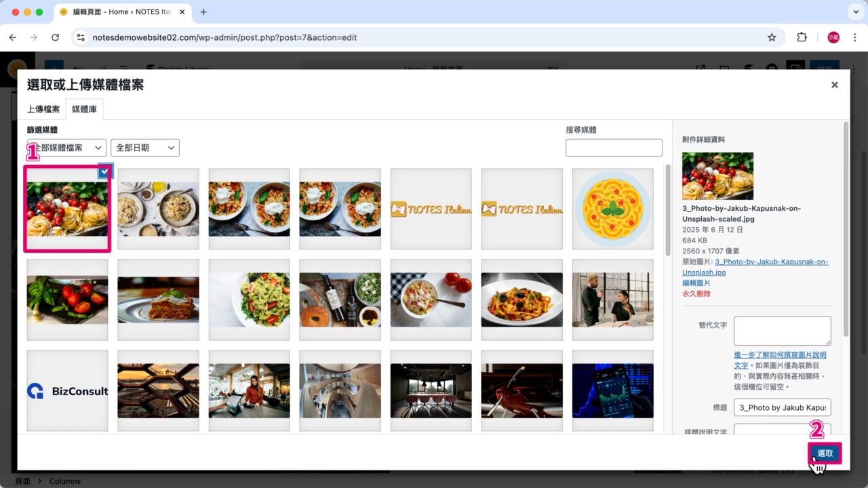The height and width of the screenshot is (488, 868).
Task: Click the 替代文字 text area
Action: (x=782, y=331)
